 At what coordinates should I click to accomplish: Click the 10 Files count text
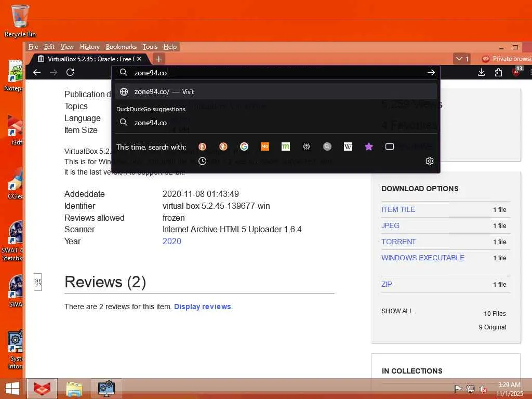coord(495,313)
